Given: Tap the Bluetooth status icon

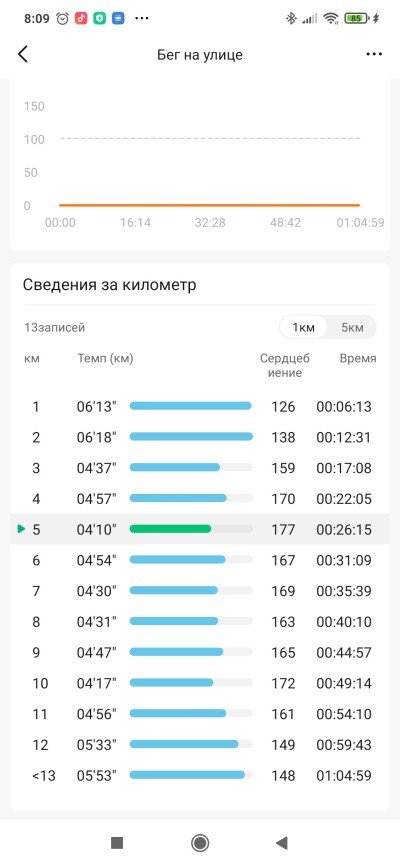Looking at the screenshot, I should (291, 18).
